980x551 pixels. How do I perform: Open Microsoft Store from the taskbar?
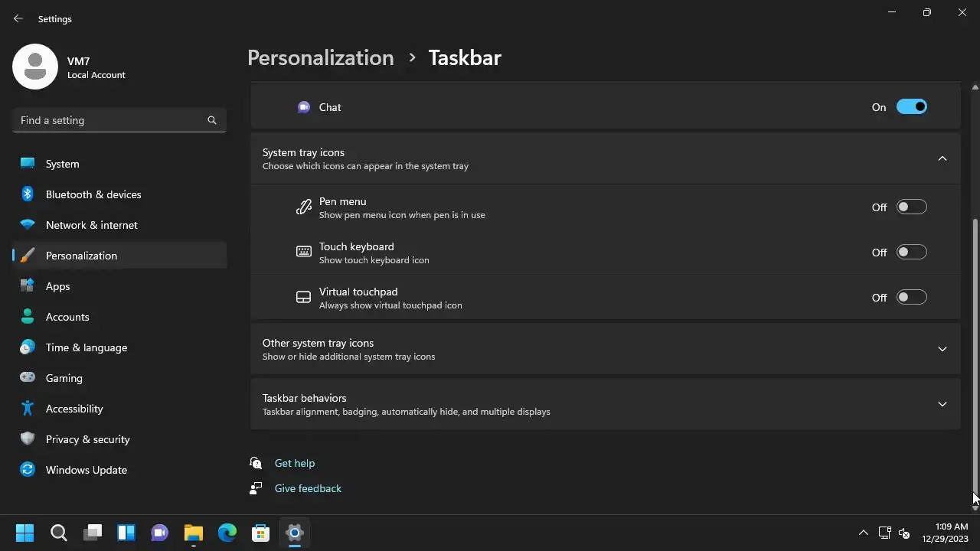(261, 533)
